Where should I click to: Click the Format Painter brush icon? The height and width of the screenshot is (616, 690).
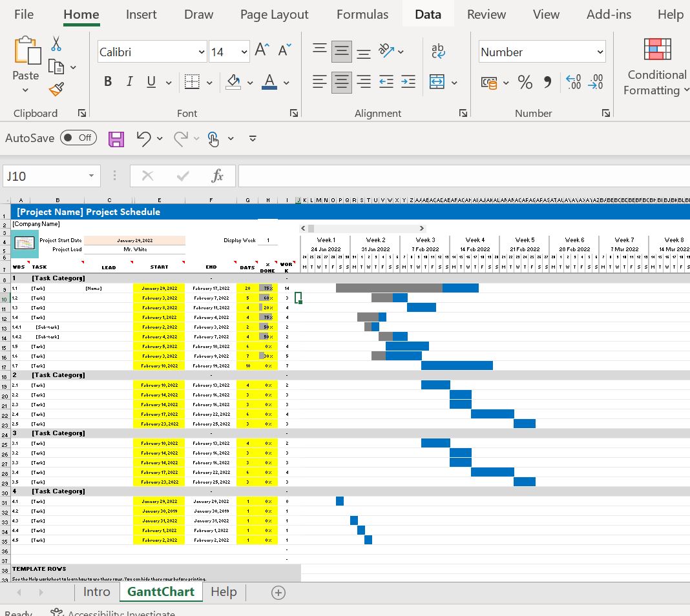pyautogui.click(x=57, y=89)
